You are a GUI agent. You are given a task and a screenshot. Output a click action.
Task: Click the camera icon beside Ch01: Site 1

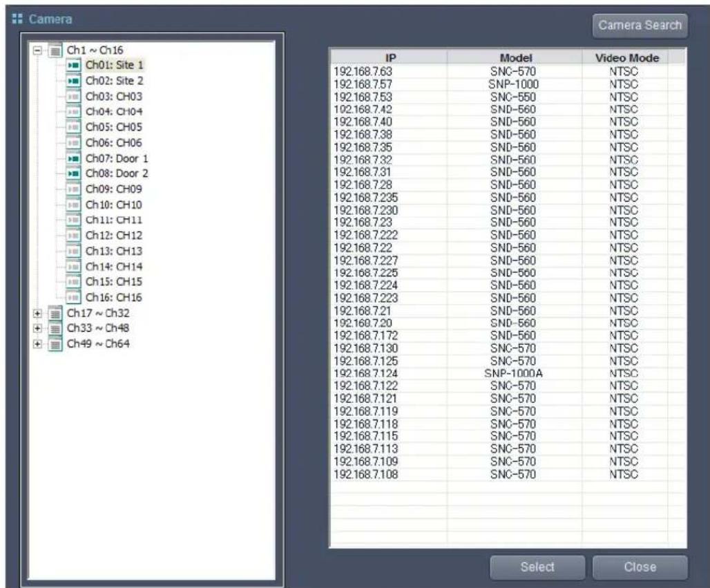pos(73,65)
